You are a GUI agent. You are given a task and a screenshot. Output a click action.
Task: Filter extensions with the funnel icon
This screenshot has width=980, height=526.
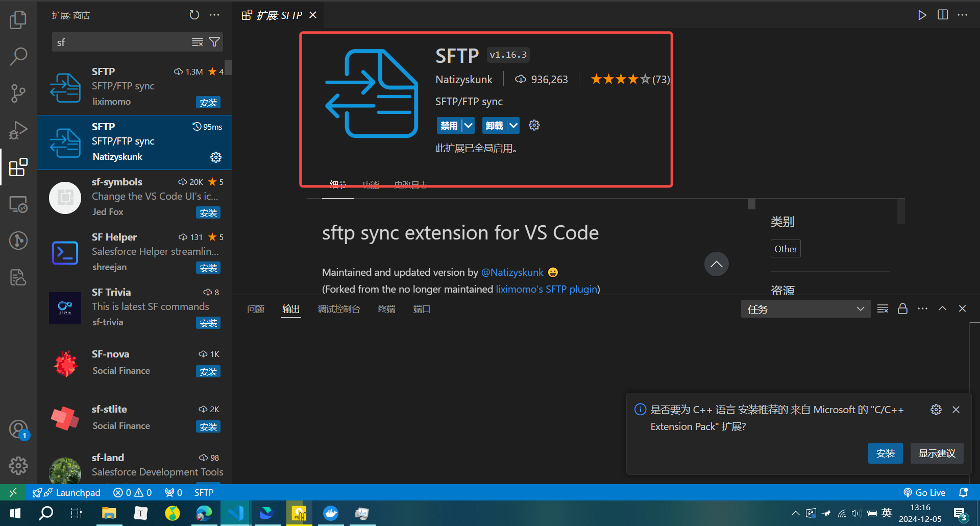215,42
